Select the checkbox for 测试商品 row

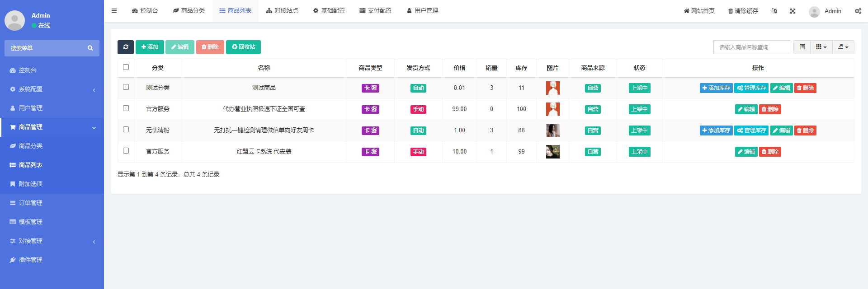[x=126, y=87]
